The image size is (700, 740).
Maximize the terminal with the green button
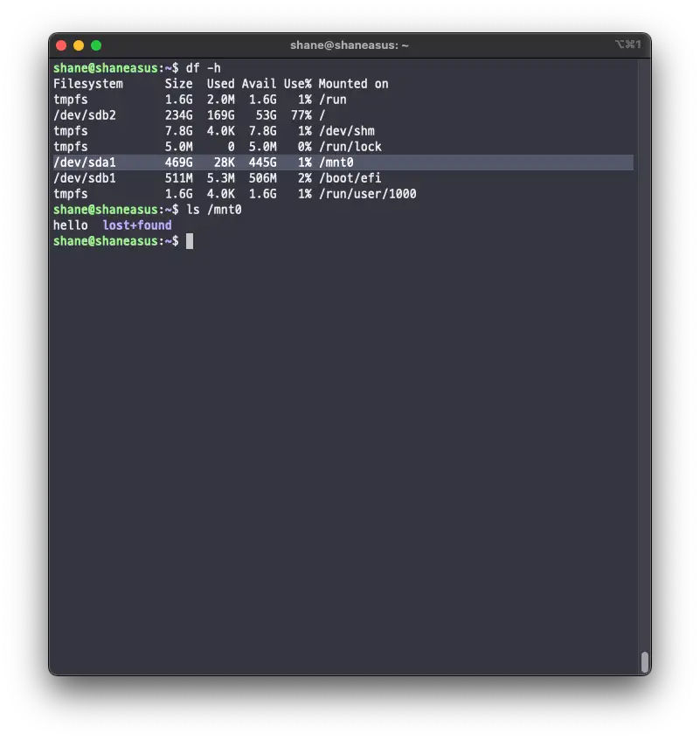pos(96,45)
